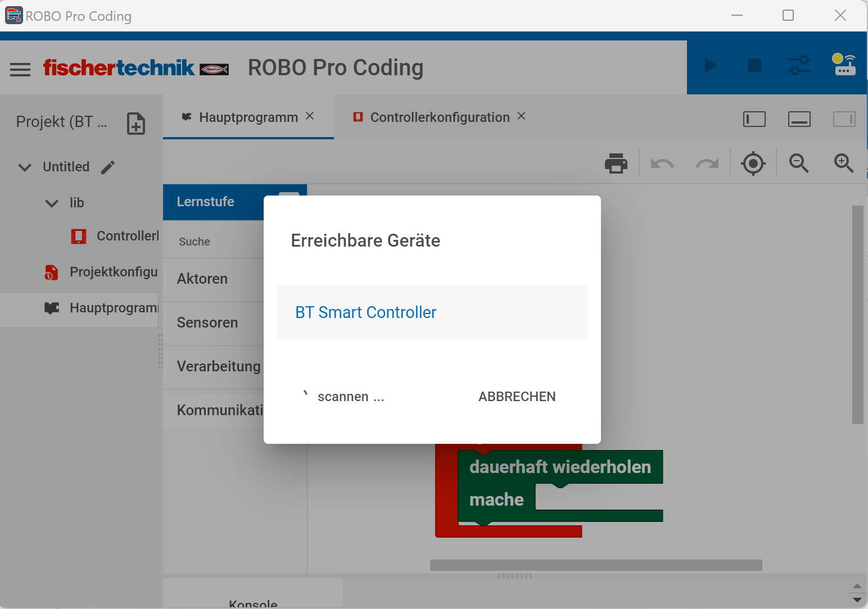Close the Controllerkonfiguration tab
This screenshot has width=868, height=609.
[522, 116]
